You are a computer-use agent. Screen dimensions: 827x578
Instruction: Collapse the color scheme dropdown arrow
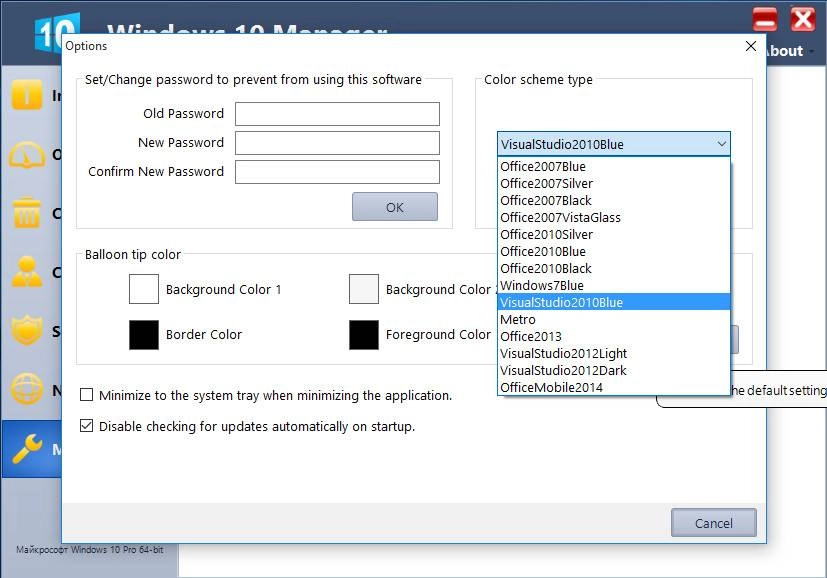(x=722, y=143)
